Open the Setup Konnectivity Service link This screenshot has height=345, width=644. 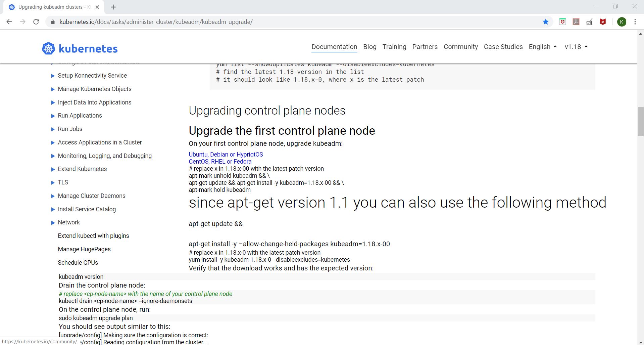click(x=92, y=76)
